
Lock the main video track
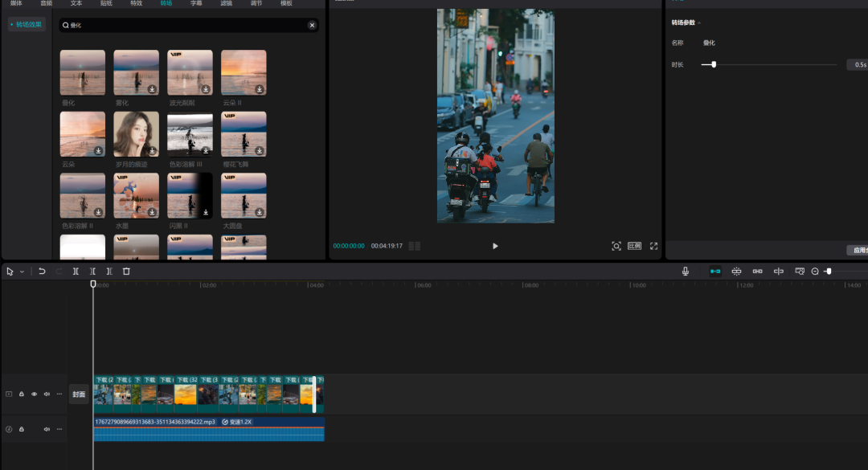(22, 394)
